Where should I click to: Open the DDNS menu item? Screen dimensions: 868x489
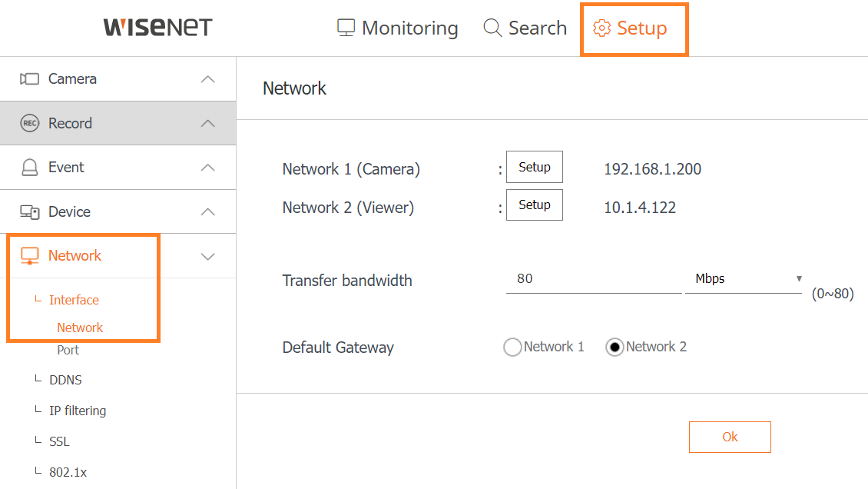pos(65,380)
